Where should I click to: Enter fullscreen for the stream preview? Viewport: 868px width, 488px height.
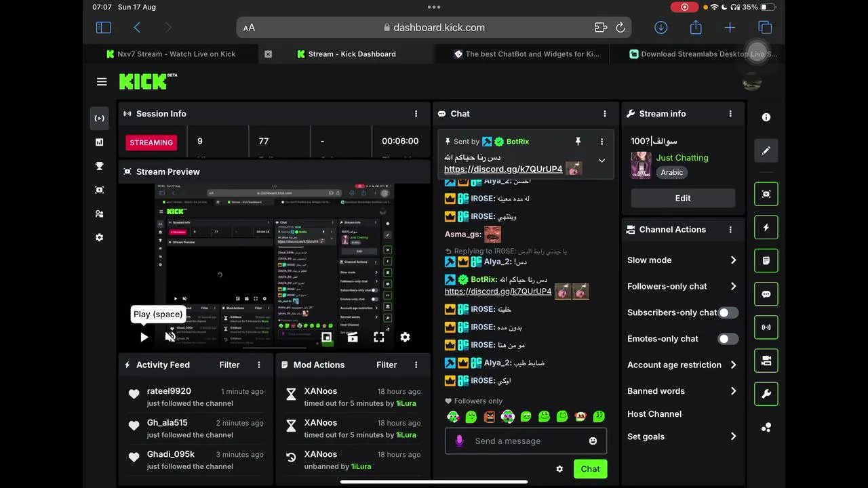379,337
